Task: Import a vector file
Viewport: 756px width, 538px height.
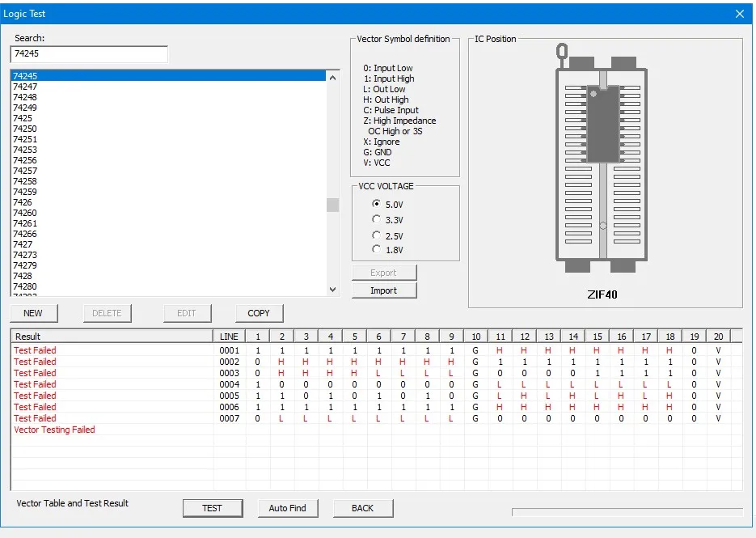Action: (x=384, y=290)
